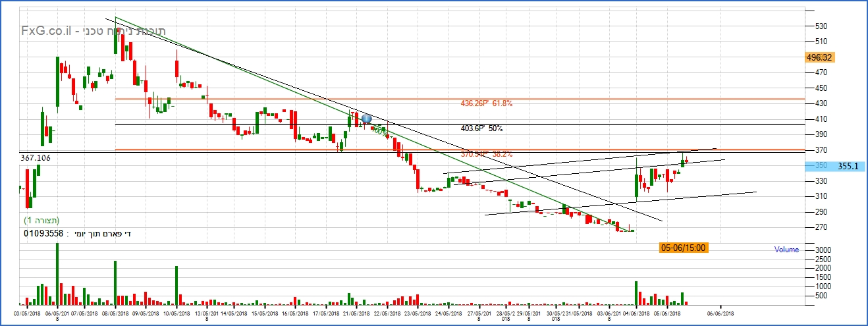Screen dimensions: 868x326
Task: Click the 270 price axis label
Action: [x=821, y=227]
